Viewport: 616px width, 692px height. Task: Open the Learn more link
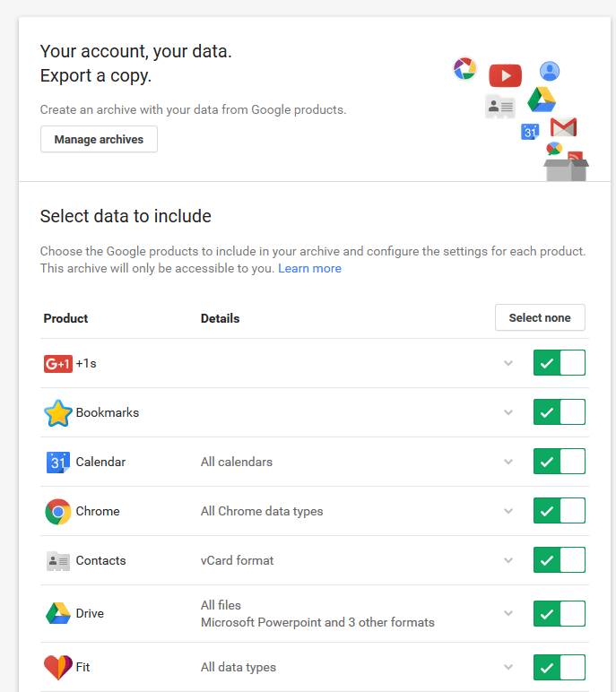pyautogui.click(x=309, y=268)
